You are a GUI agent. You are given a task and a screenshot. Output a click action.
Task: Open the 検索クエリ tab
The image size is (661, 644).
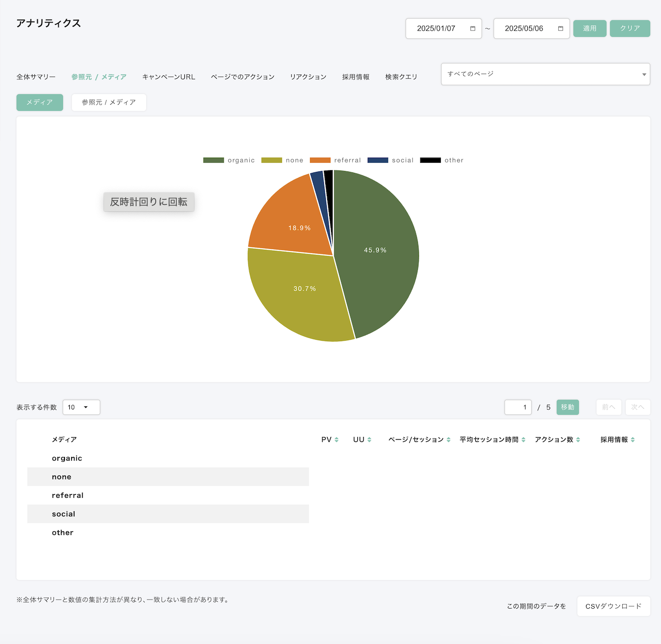tap(401, 77)
